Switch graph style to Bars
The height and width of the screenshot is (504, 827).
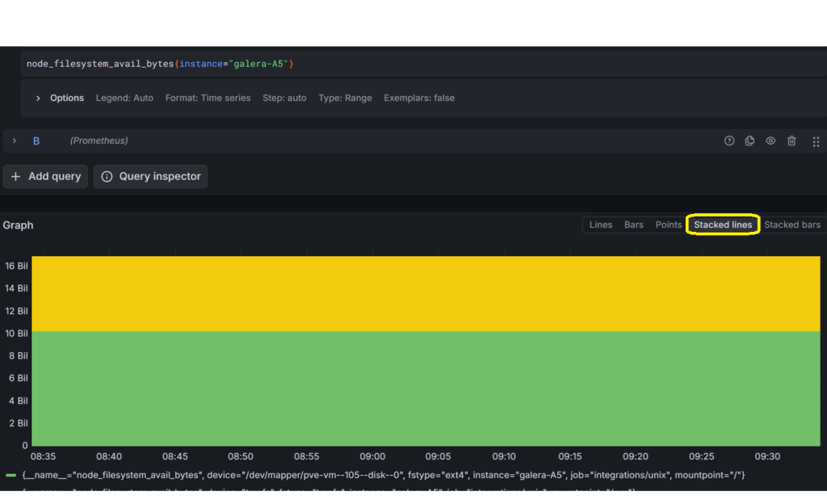tap(633, 225)
